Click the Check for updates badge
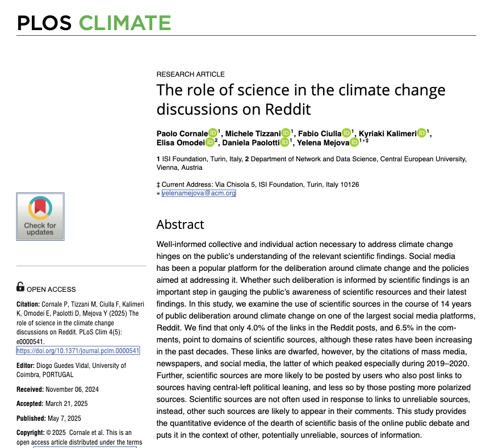Image resolution: width=486 pixels, height=448 pixels. pyautogui.click(x=40, y=216)
